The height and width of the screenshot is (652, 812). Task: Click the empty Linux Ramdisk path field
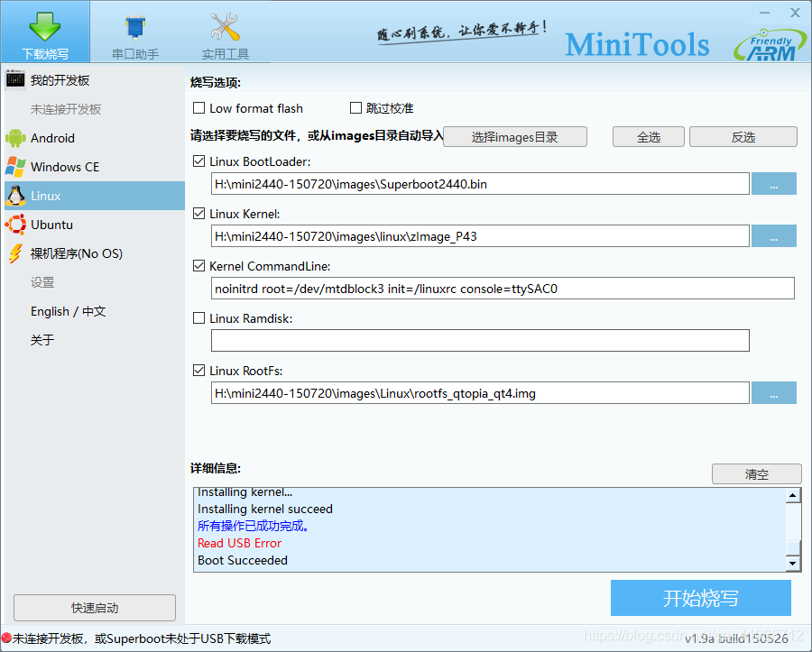pyautogui.click(x=480, y=341)
